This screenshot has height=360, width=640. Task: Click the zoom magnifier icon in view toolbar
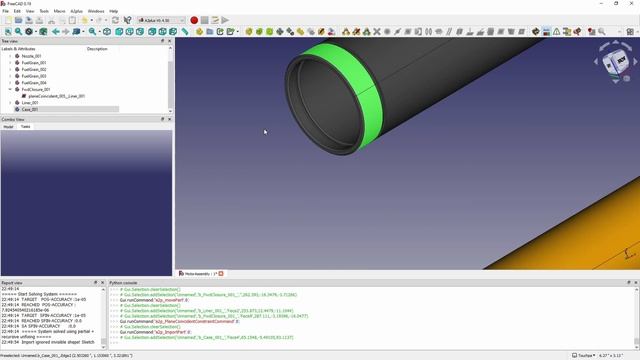coord(93,31)
